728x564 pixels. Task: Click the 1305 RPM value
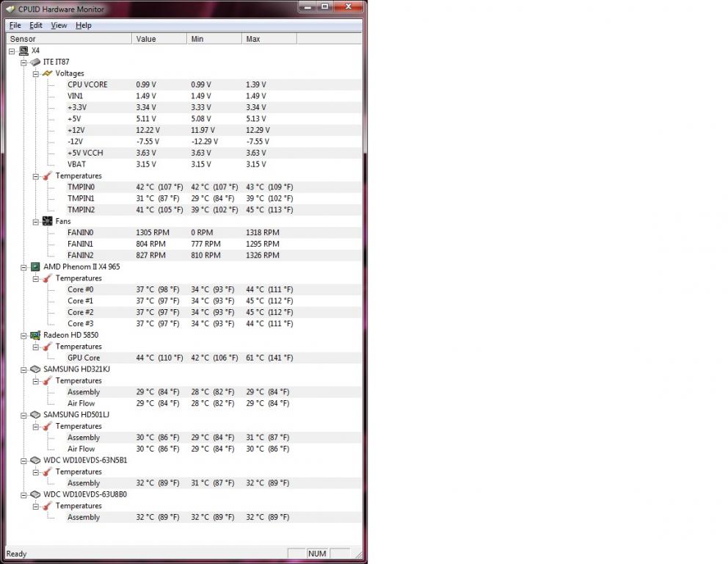click(153, 233)
